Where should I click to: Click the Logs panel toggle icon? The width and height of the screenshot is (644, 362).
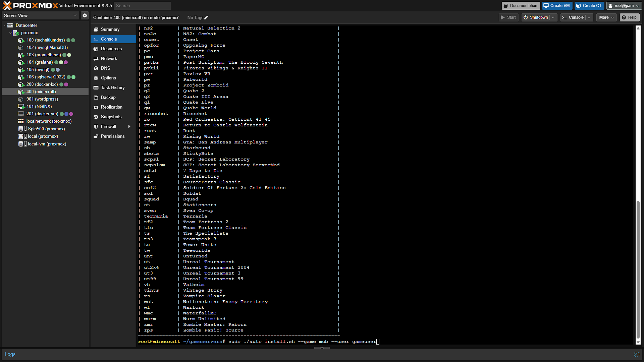pyautogui.click(x=636, y=354)
